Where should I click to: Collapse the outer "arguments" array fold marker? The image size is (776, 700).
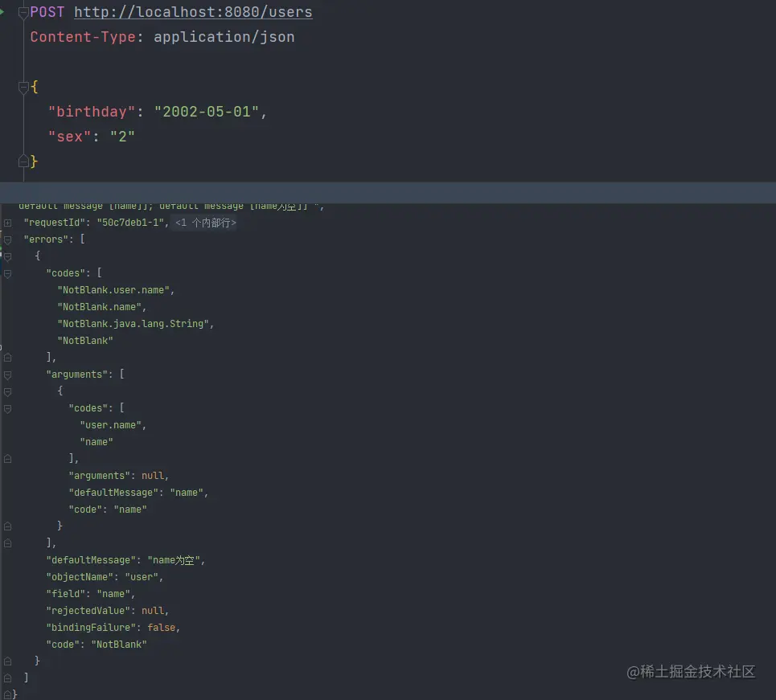[8, 375]
